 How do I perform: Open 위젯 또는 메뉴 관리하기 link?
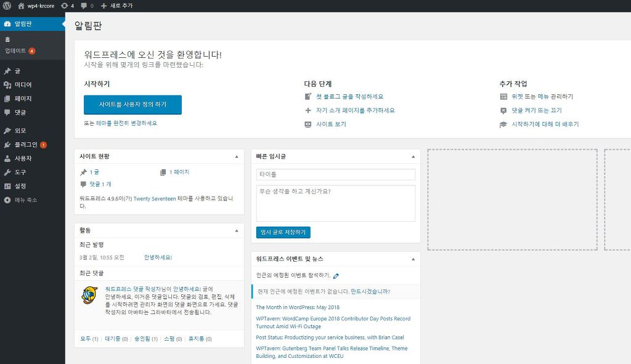542,97
